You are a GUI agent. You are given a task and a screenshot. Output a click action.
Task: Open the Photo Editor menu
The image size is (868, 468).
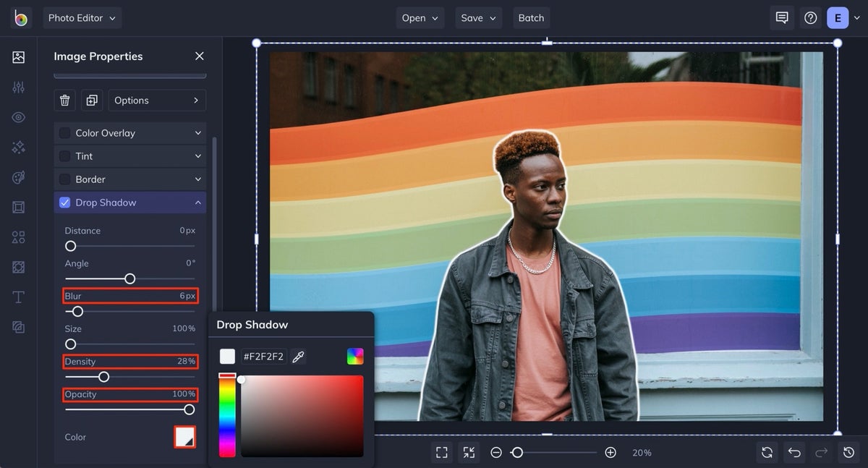click(82, 17)
